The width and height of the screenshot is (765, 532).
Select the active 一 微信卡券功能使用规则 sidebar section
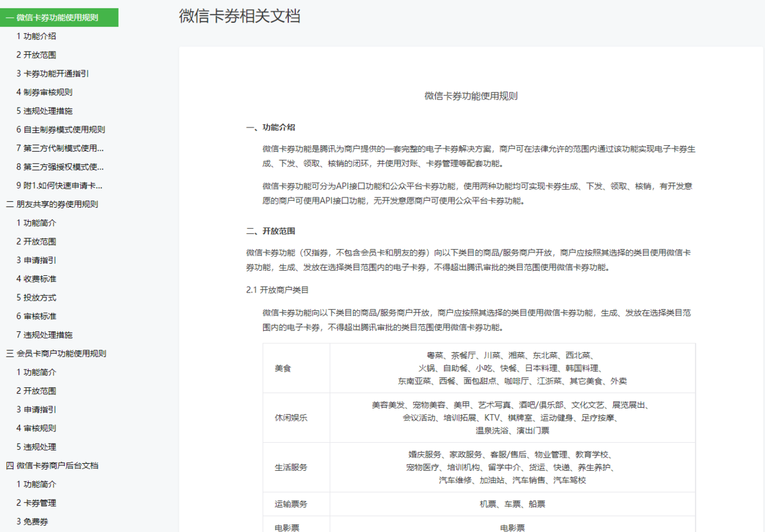click(x=59, y=18)
